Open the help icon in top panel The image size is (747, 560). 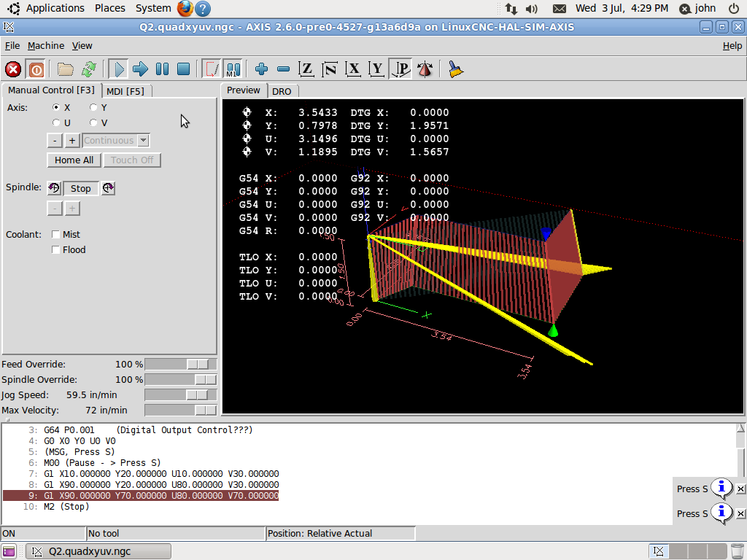203,9
